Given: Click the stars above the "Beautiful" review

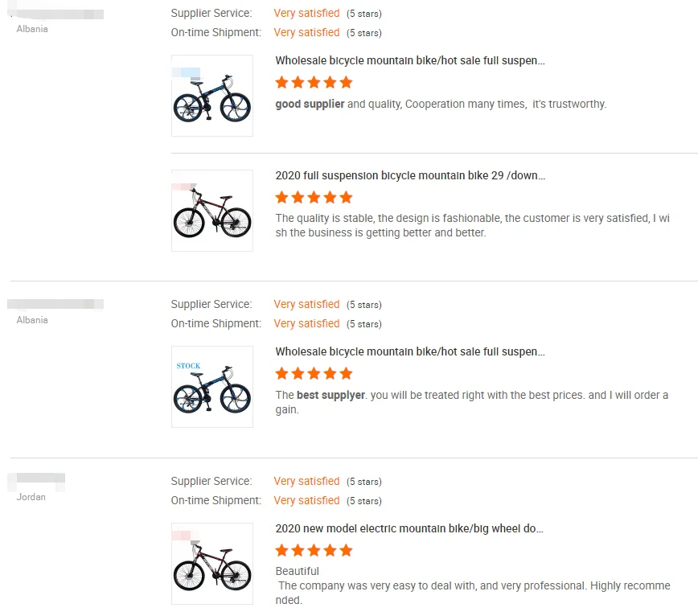Looking at the screenshot, I should [x=314, y=550].
